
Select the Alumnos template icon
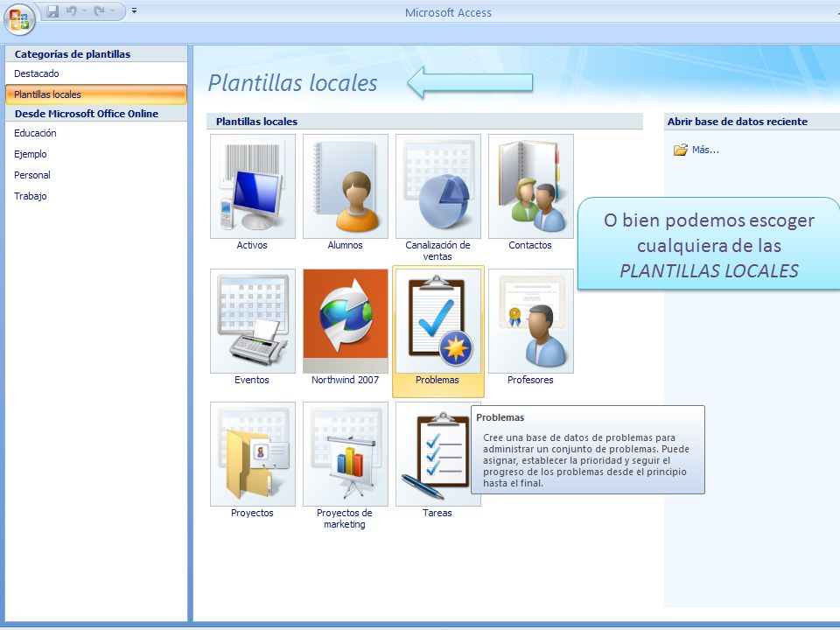[346, 186]
